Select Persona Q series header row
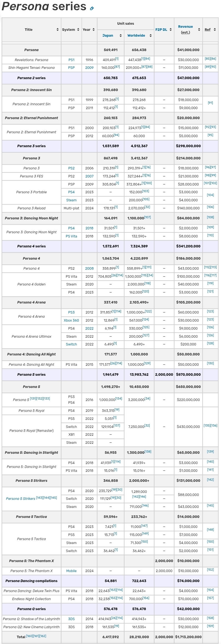The width and height of the screenshot is (221, 644). [110, 609]
